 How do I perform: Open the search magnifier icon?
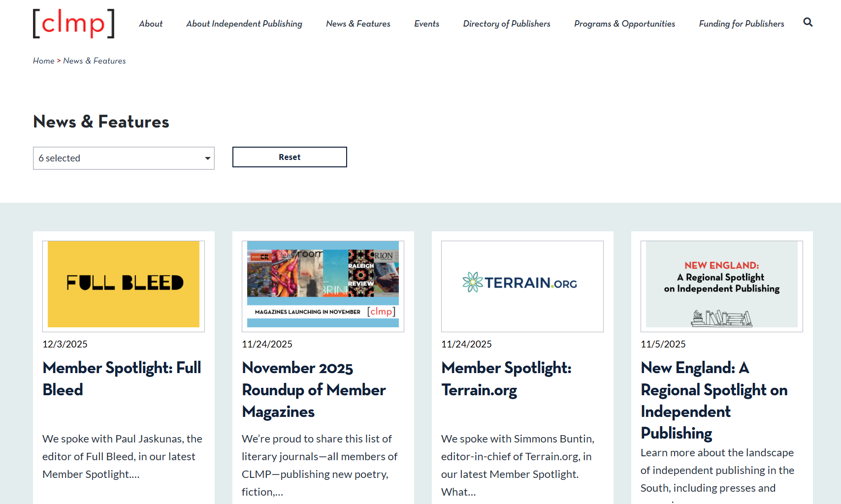808,23
